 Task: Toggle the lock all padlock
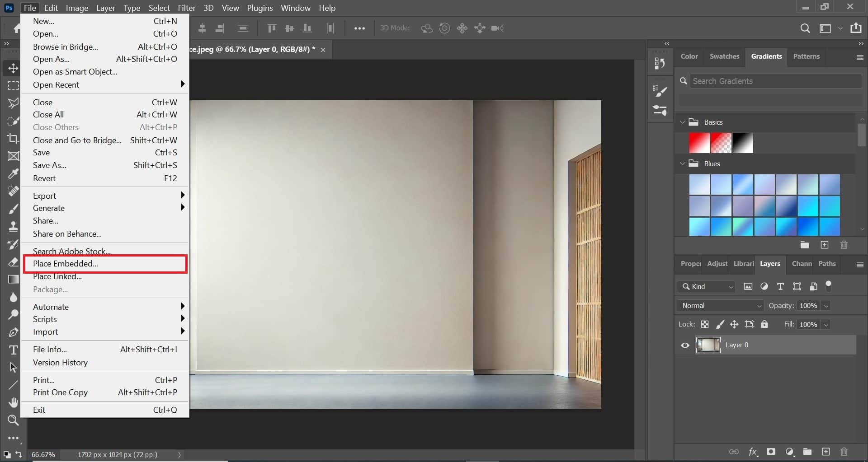[x=765, y=324]
